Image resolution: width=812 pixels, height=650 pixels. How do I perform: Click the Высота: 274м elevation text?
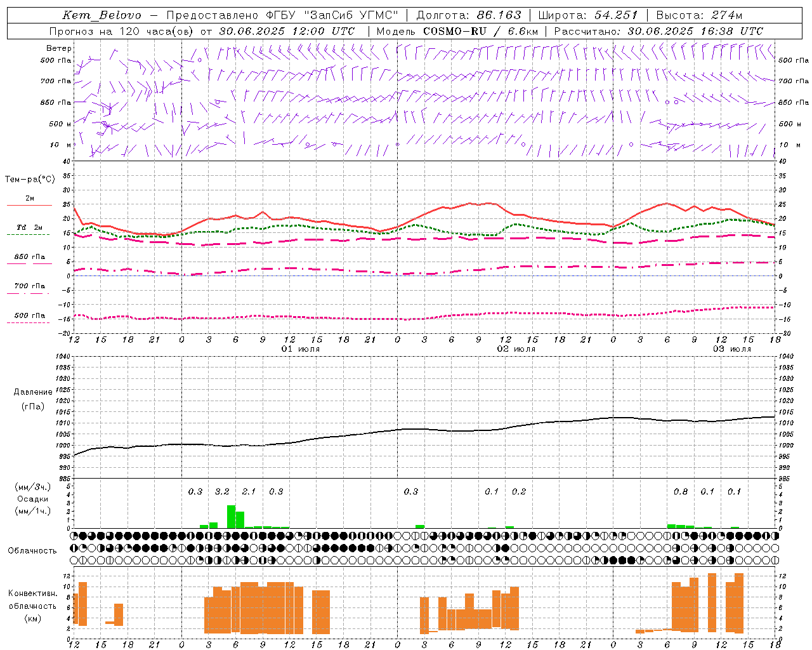pyautogui.click(x=699, y=15)
